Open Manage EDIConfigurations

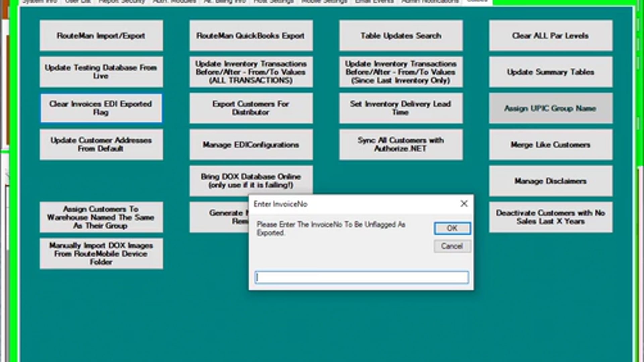(251, 144)
